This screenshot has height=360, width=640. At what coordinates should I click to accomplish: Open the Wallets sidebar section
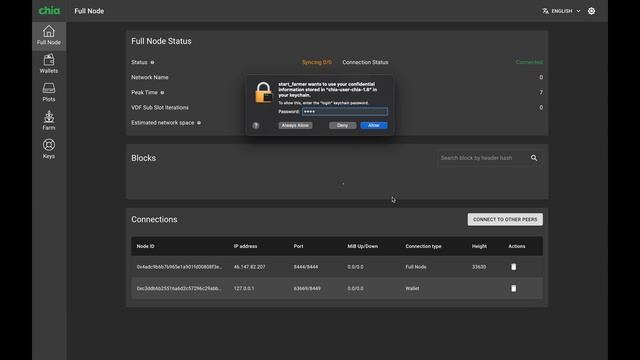click(49, 64)
